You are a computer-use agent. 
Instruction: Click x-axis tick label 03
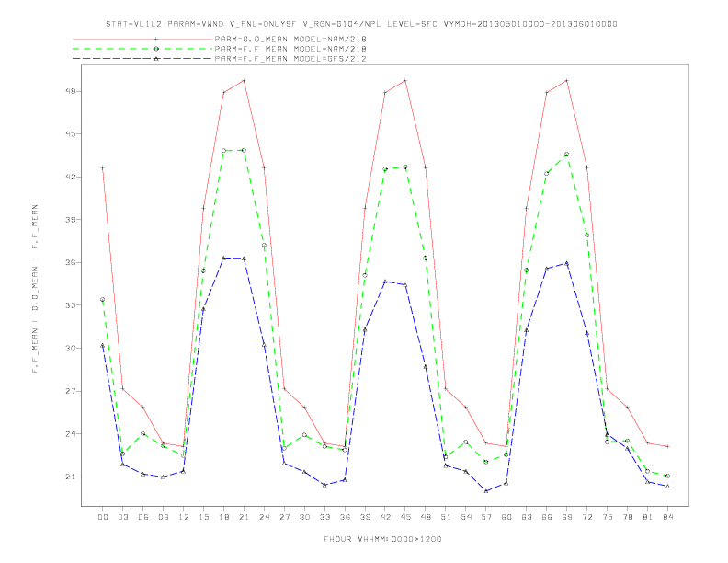[122, 517]
